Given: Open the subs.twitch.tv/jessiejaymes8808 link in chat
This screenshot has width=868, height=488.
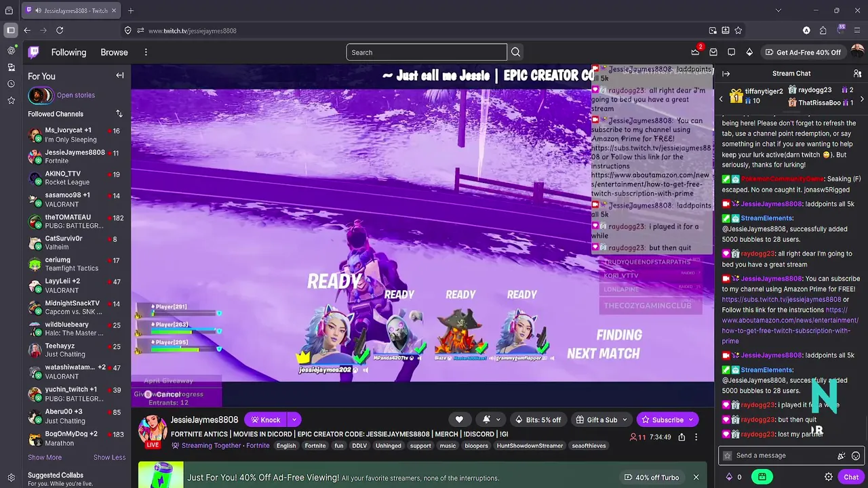Looking at the screenshot, I should pos(781,300).
